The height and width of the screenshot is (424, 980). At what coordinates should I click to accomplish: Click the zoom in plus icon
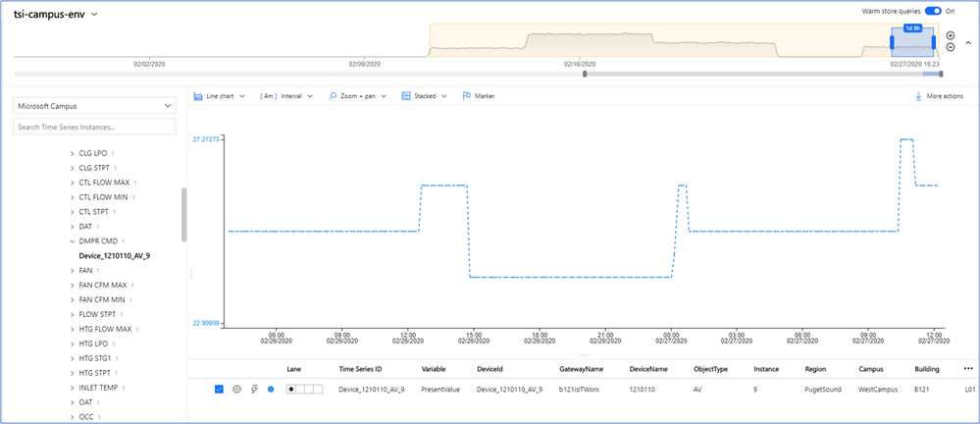tap(951, 35)
